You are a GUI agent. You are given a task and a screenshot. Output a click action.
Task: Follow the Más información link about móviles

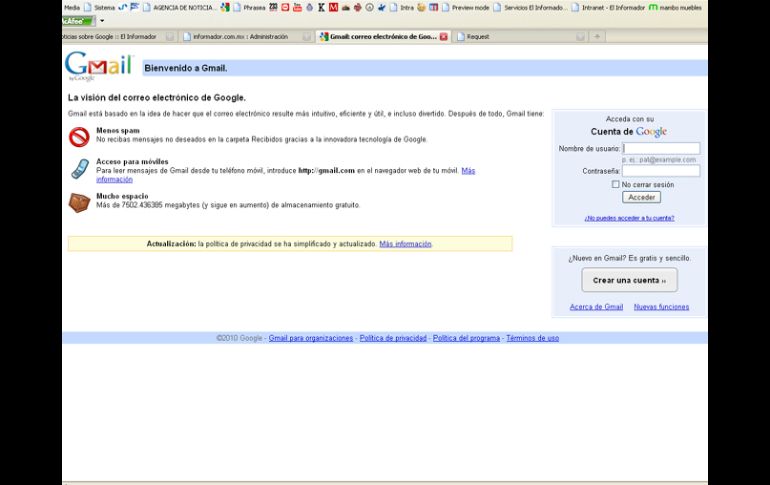coord(468,171)
